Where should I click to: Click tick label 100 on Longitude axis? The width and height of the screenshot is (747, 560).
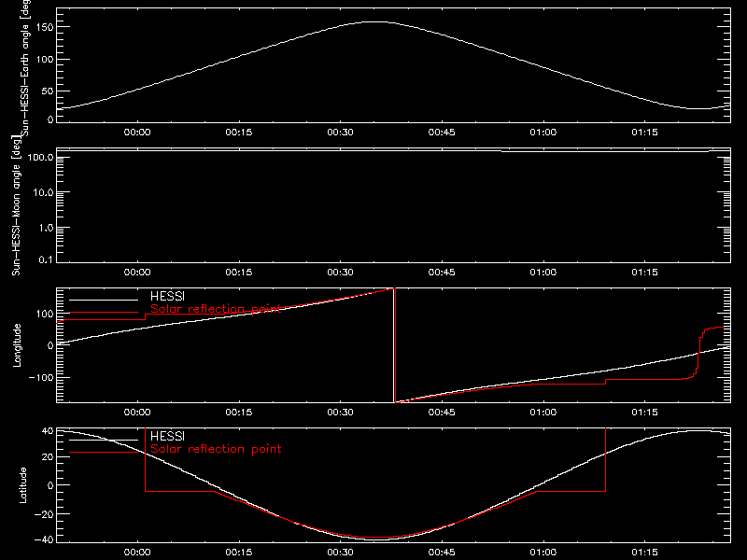[45, 314]
